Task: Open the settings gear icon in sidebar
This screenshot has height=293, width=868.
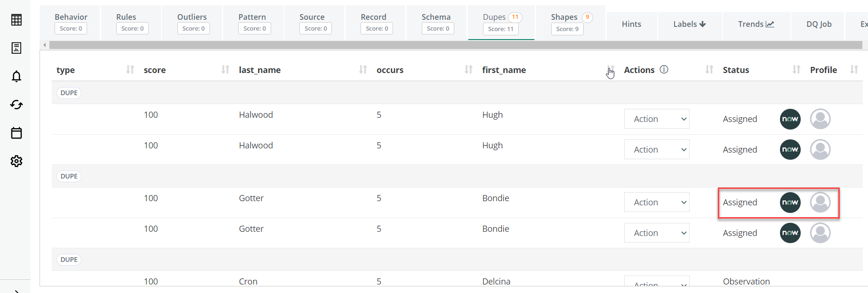Action: click(x=16, y=161)
